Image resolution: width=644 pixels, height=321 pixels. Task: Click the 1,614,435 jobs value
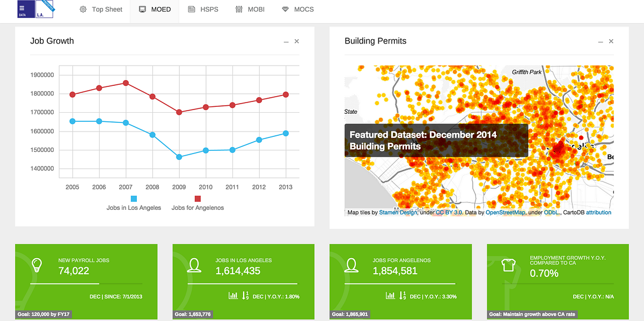tap(238, 271)
